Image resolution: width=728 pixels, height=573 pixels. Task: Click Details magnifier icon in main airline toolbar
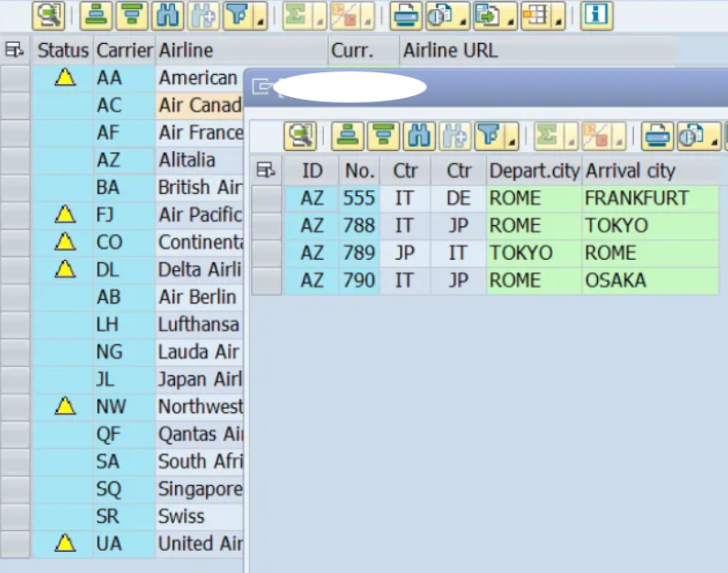49,16
